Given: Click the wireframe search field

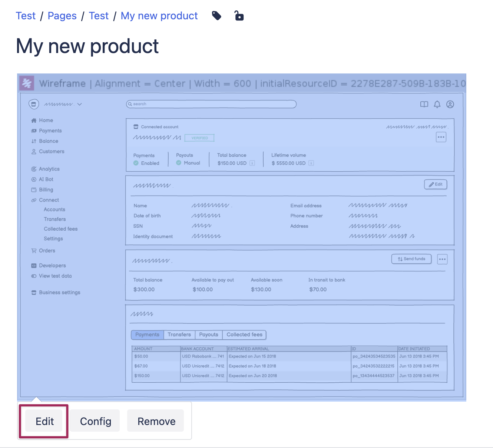Looking at the screenshot, I should coord(211,104).
